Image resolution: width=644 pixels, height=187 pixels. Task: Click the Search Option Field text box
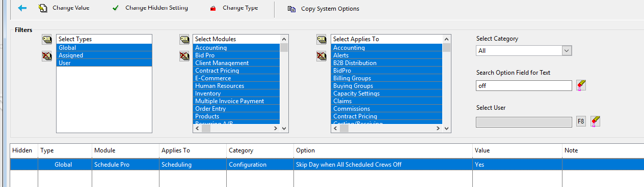coord(524,86)
